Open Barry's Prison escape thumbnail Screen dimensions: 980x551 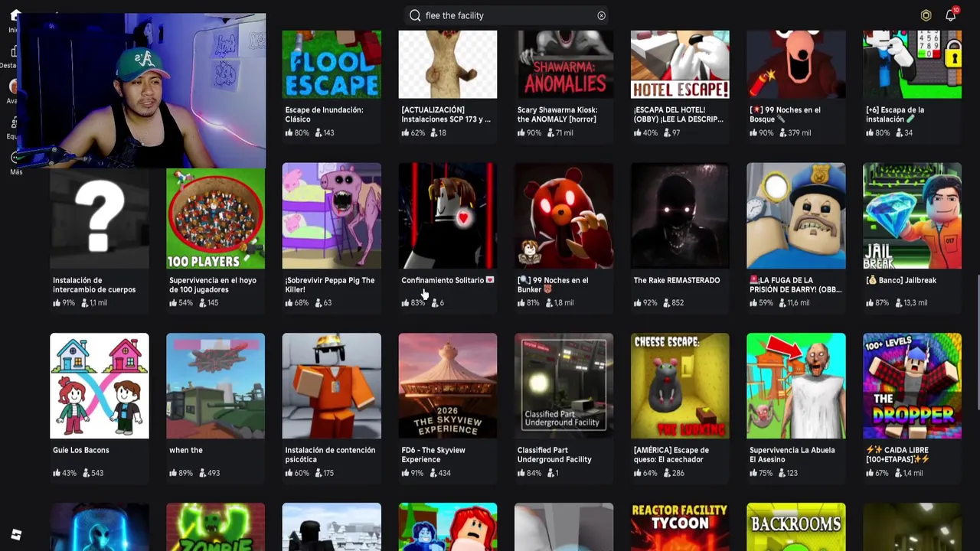point(796,216)
